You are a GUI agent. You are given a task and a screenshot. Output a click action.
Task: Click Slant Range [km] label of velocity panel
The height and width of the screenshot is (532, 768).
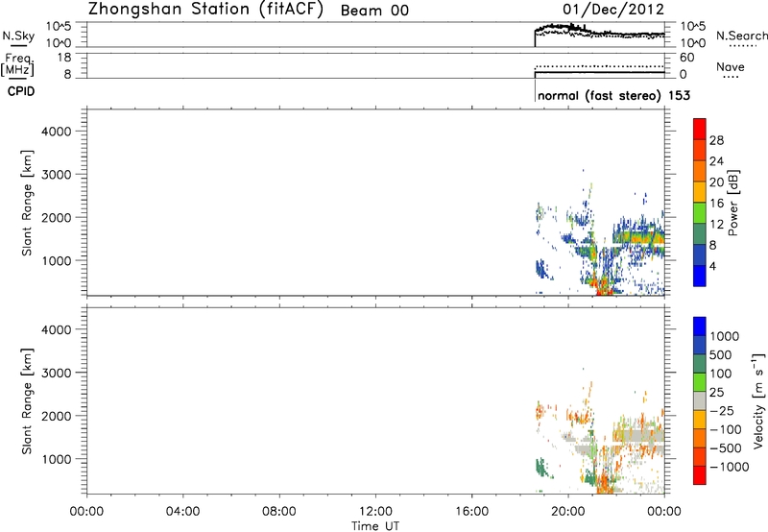tap(27, 401)
